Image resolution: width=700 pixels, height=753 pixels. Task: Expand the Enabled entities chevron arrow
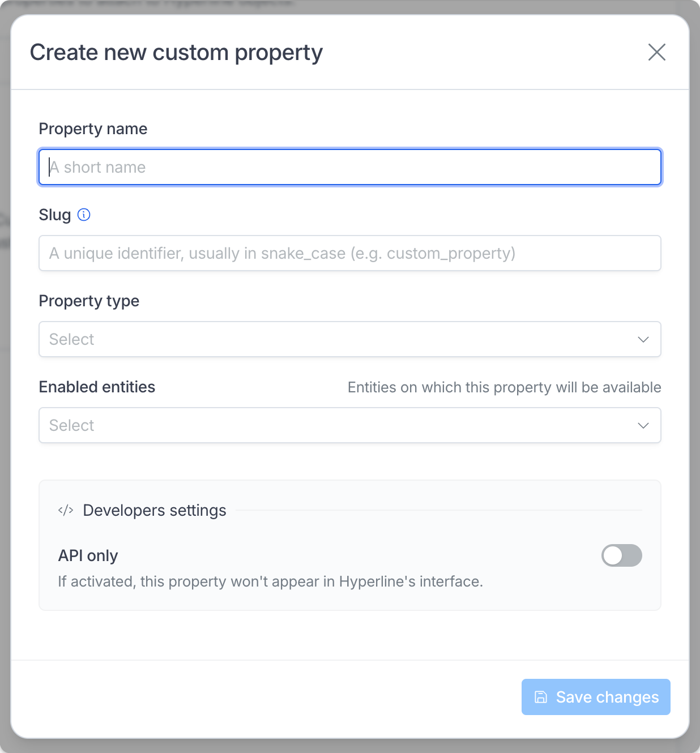(643, 426)
